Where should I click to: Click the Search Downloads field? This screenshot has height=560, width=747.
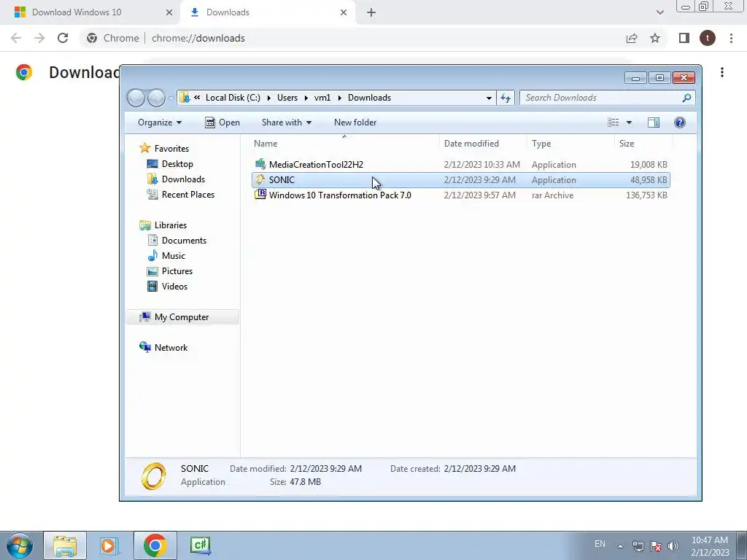point(607,98)
